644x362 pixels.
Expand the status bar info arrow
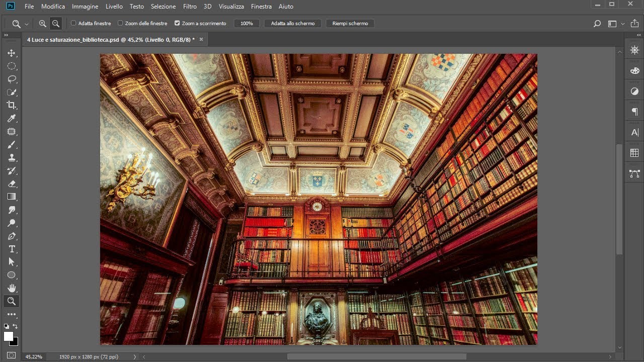(134, 356)
